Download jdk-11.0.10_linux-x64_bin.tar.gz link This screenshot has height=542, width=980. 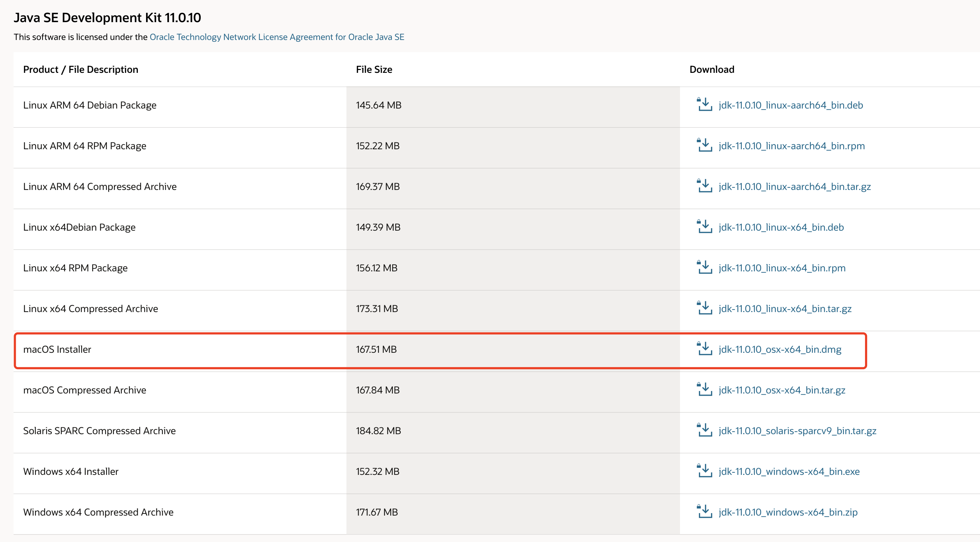785,308
